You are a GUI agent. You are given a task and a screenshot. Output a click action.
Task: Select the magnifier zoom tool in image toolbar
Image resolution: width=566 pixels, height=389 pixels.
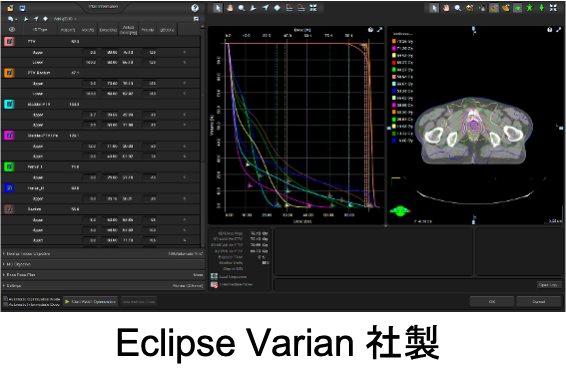(458, 8)
